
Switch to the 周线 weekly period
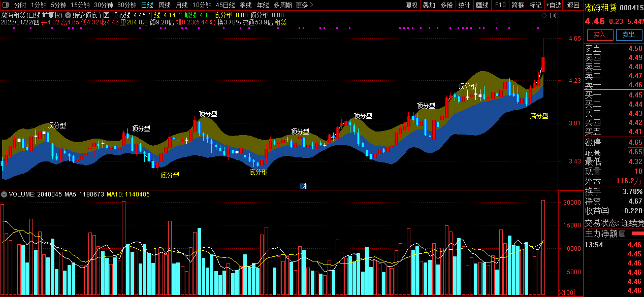tap(165, 5)
